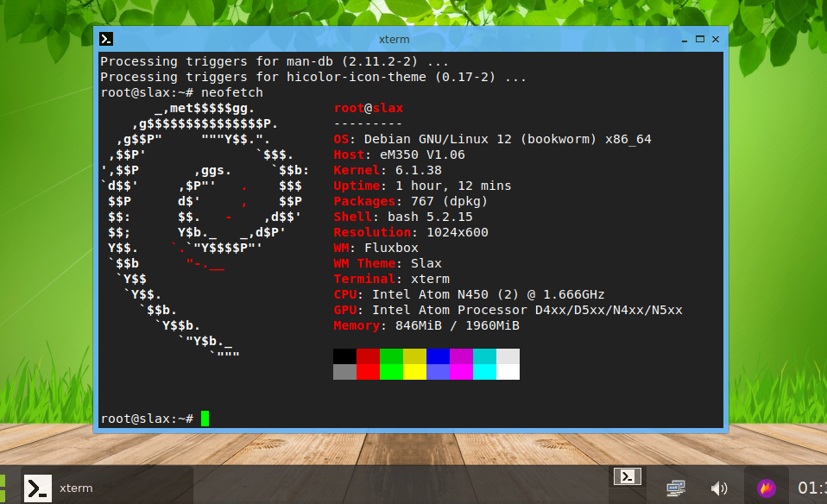
Task: Click the 'CPU: Intel Atom N450' line
Action: pyautogui.click(x=469, y=294)
